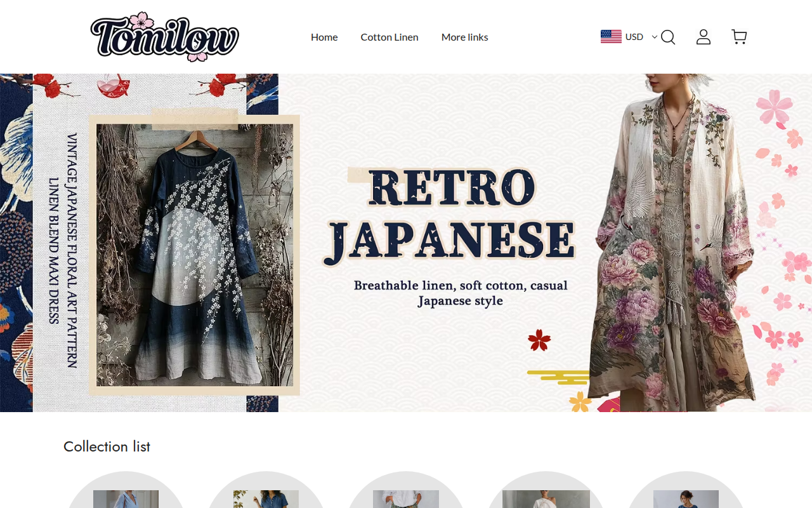Open the search magnifier icon
This screenshot has width=812, height=508.
tap(668, 37)
